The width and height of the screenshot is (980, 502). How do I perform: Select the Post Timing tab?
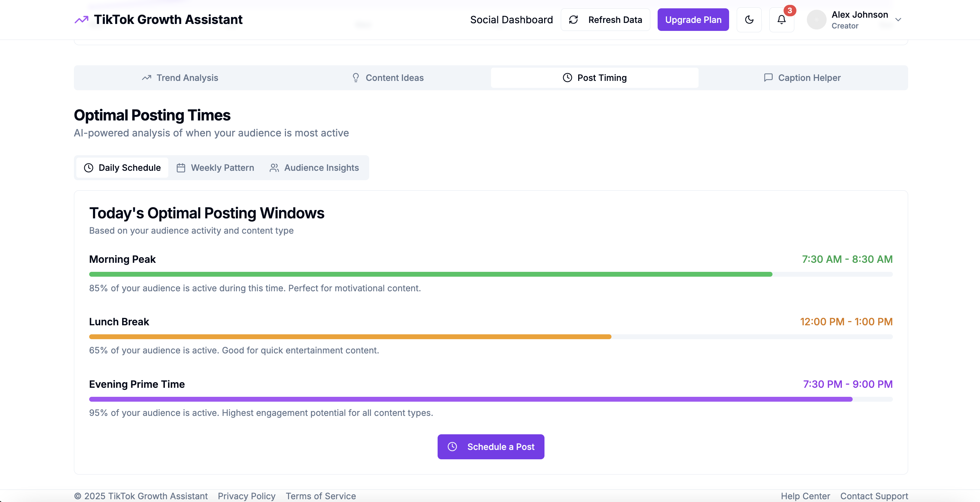pyautogui.click(x=594, y=78)
